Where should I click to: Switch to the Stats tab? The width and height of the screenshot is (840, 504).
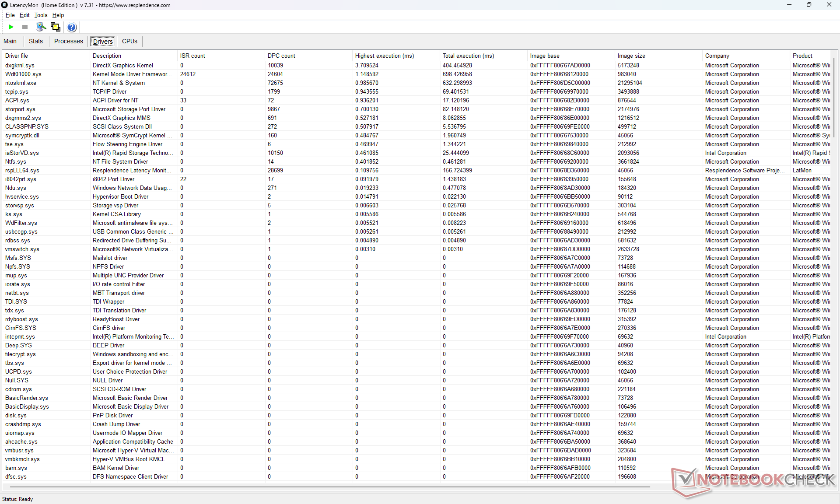36,41
